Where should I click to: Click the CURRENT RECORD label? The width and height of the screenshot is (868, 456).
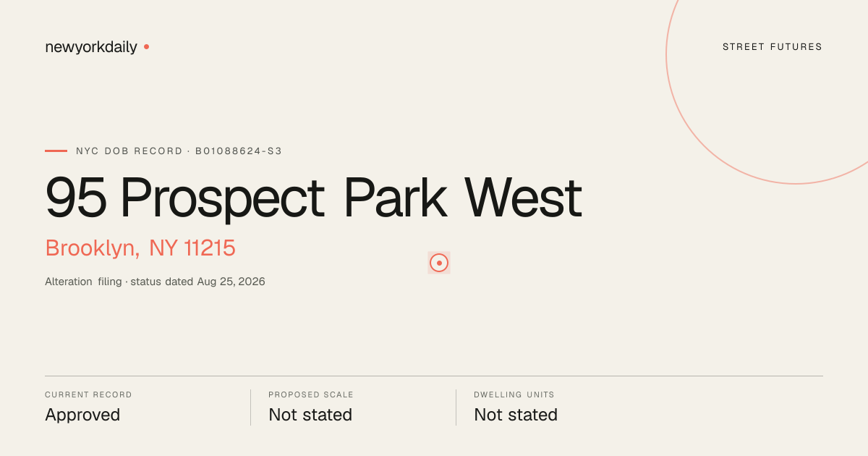[x=88, y=395]
